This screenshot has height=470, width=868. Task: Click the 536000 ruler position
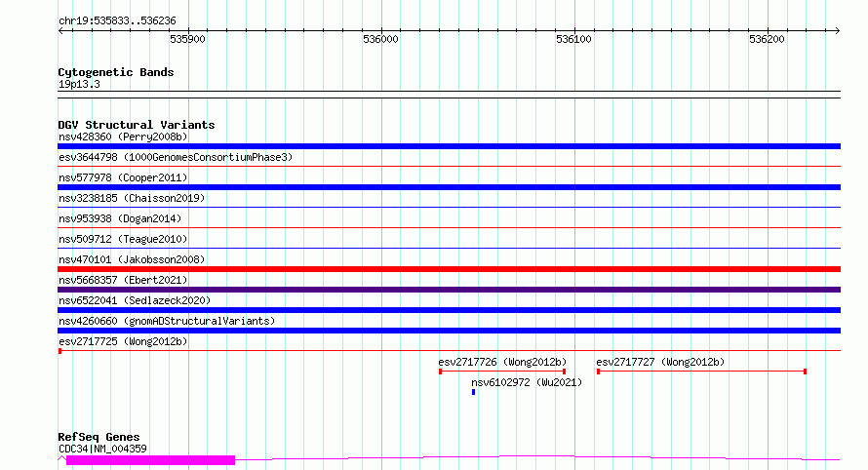pyautogui.click(x=381, y=39)
